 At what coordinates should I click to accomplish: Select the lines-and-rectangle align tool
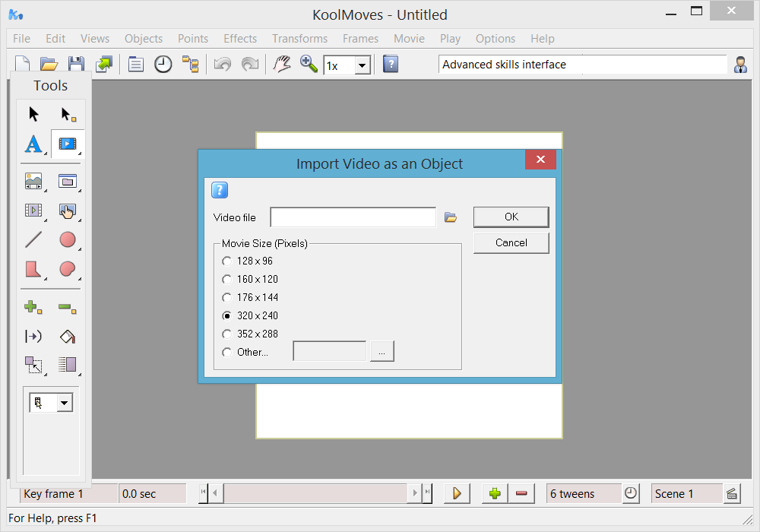pyautogui.click(x=68, y=364)
